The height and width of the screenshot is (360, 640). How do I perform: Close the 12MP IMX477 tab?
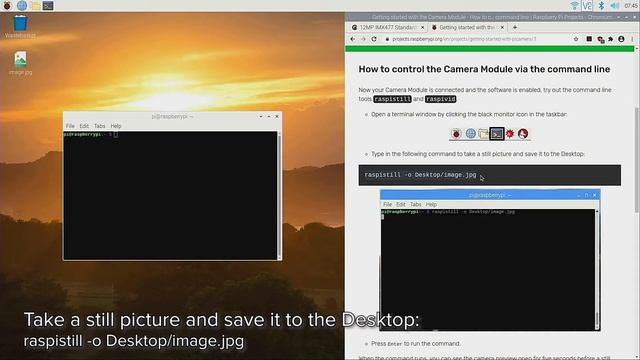422,27
